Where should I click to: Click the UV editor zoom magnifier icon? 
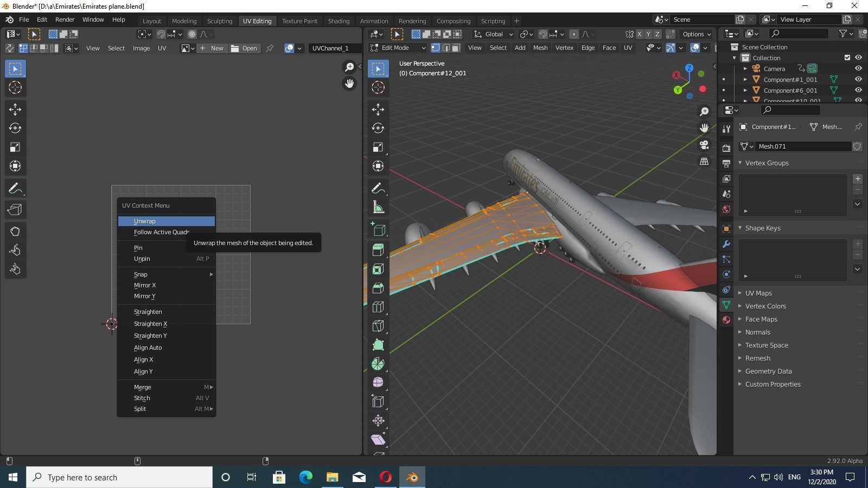click(349, 67)
